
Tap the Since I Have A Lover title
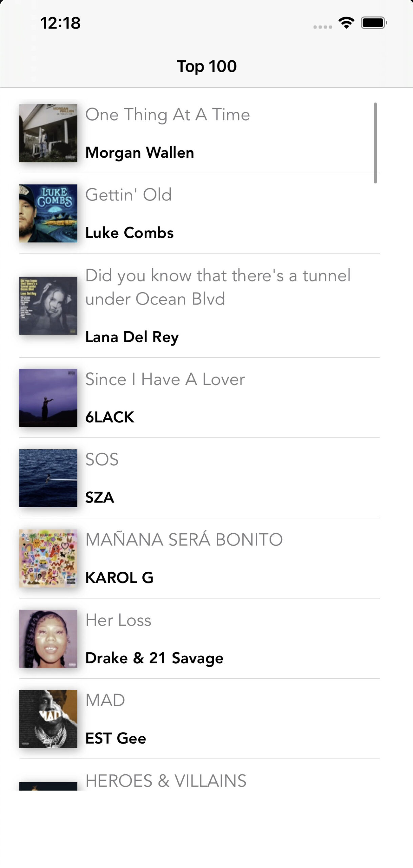(x=165, y=379)
